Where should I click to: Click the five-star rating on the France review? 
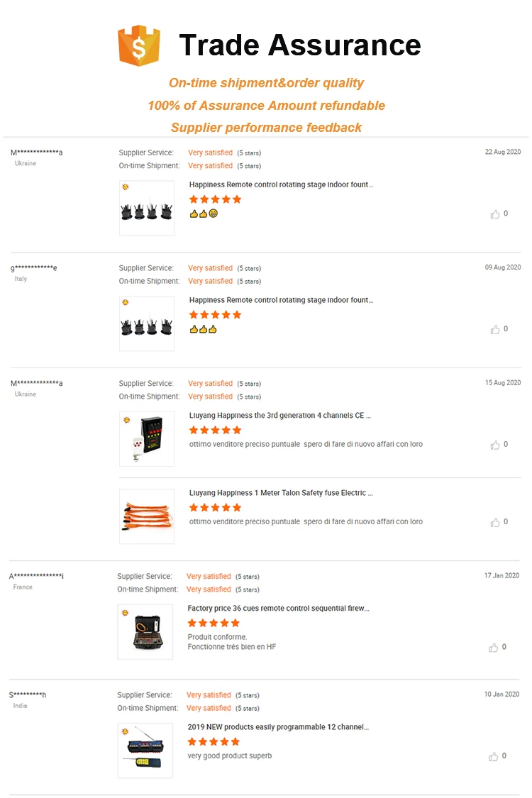pyautogui.click(x=214, y=624)
